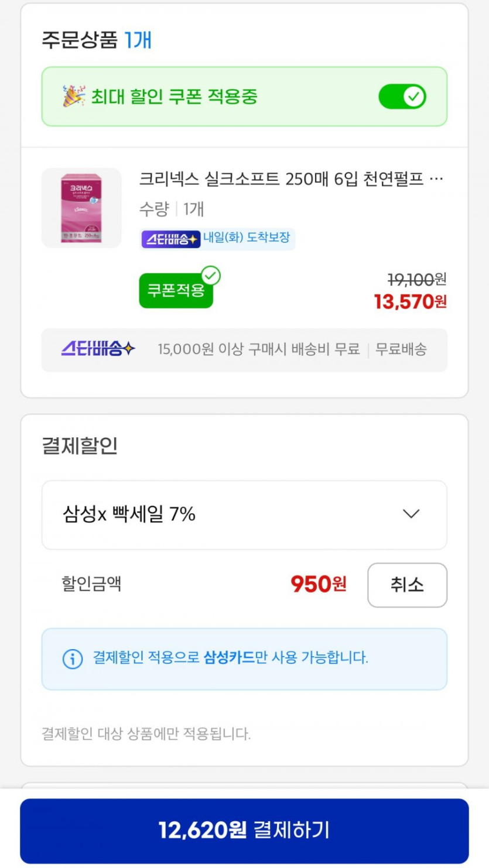Click the ellipsis after the product name
489x868 pixels.
(x=436, y=179)
